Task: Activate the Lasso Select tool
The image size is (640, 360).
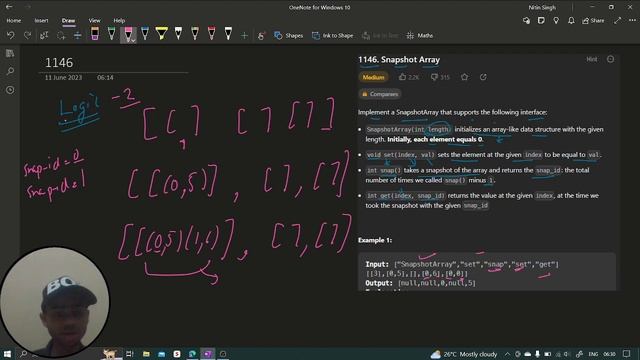Action: (61, 36)
